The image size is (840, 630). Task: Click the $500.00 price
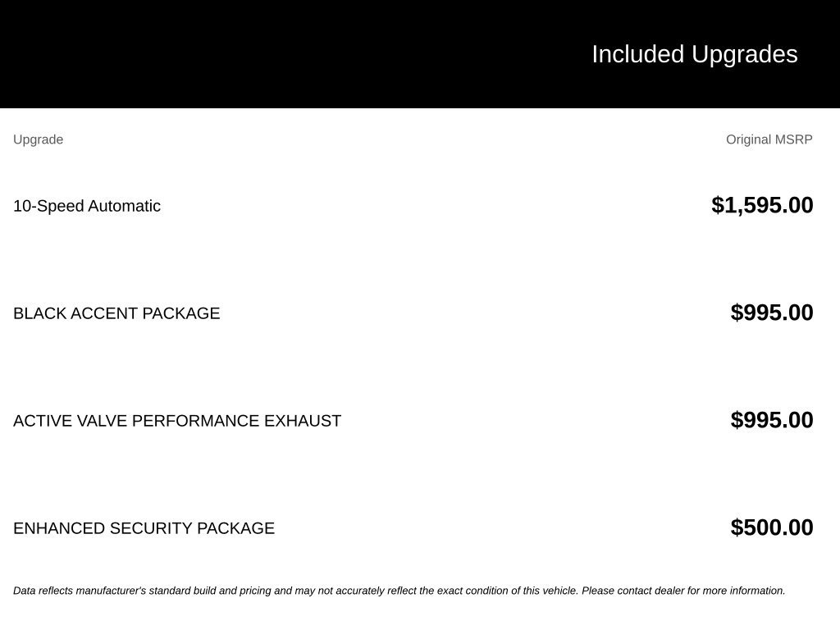point(772,527)
